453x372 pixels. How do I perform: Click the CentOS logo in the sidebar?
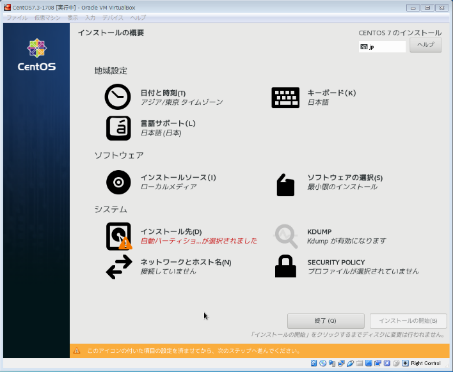37,55
